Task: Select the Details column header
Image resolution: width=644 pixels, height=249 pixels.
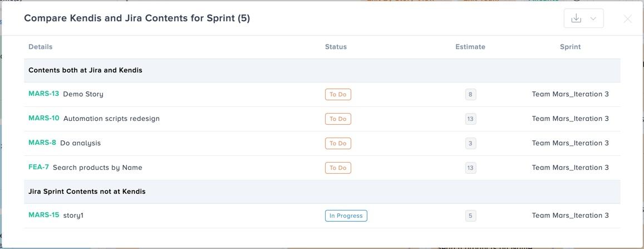Action: pos(41,47)
